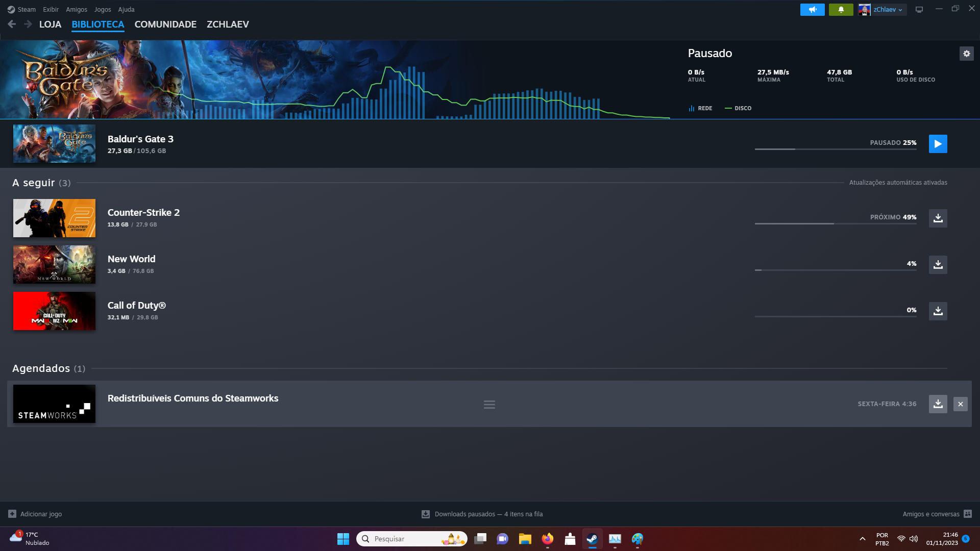Open the COMUNIDADE tab
The image size is (980, 551).
[165, 24]
